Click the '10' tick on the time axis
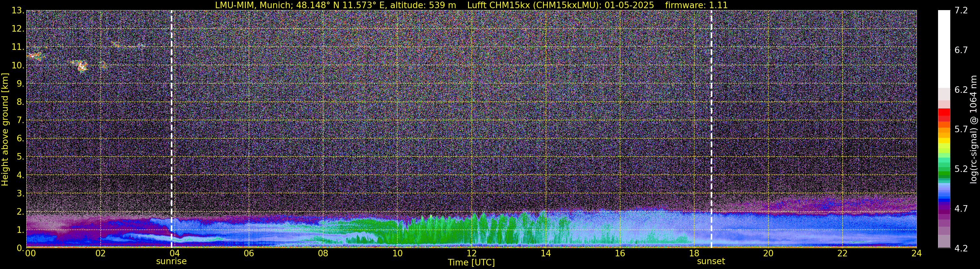Viewport: 980px width, 269px height. (397, 253)
